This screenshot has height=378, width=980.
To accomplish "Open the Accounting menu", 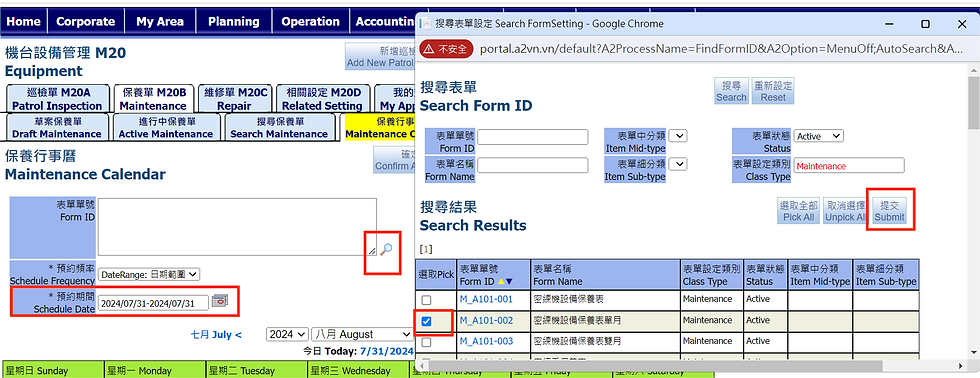I will [382, 21].
